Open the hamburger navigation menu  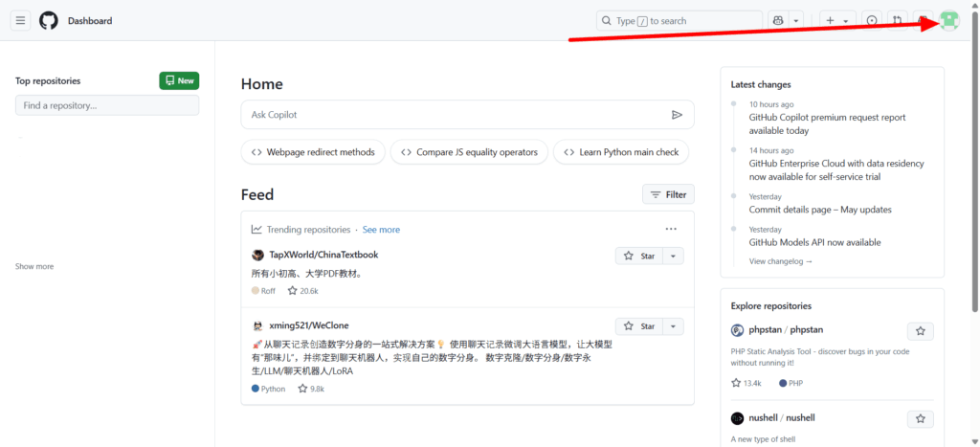pos(21,21)
